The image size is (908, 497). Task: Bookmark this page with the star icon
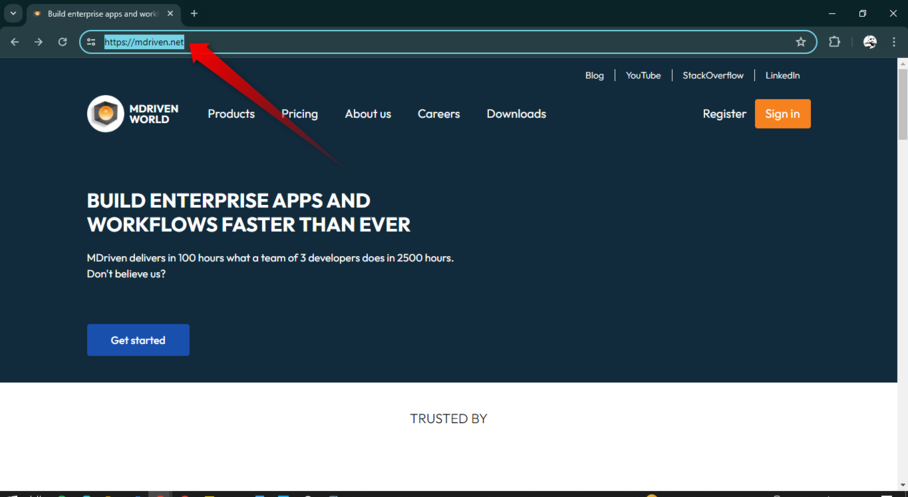[800, 42]
